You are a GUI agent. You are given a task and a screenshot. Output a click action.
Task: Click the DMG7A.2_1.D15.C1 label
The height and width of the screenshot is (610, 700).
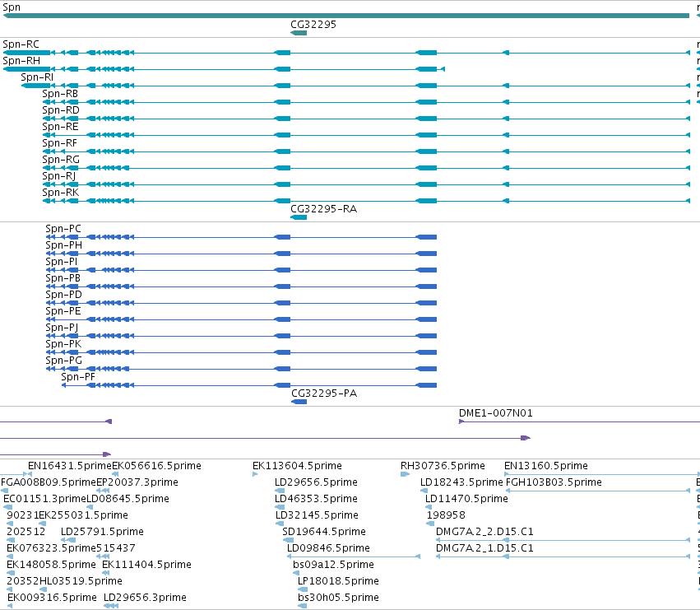(x=484, y=549)
